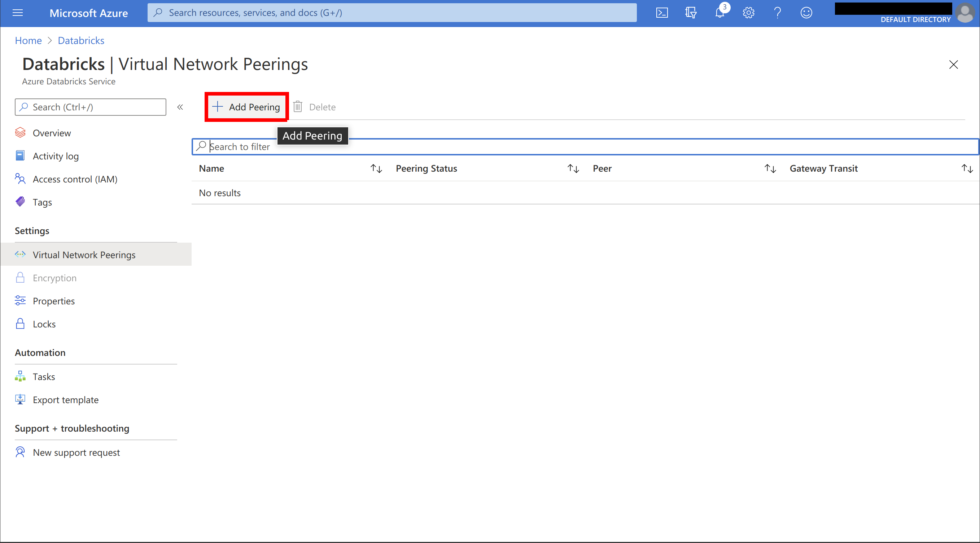Screen dimensions: 980x543
Task: Click the account avatar
Action: click(966, 13)
